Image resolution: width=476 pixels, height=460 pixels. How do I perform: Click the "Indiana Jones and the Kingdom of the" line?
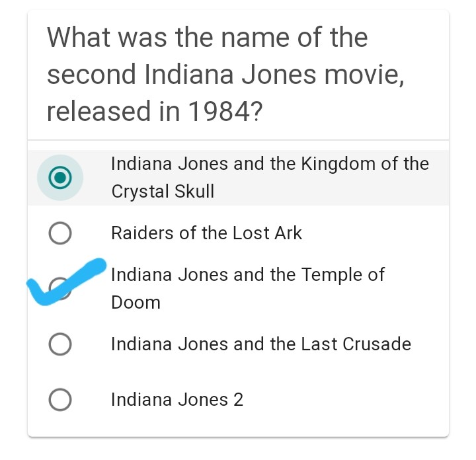tap(270, 164)
